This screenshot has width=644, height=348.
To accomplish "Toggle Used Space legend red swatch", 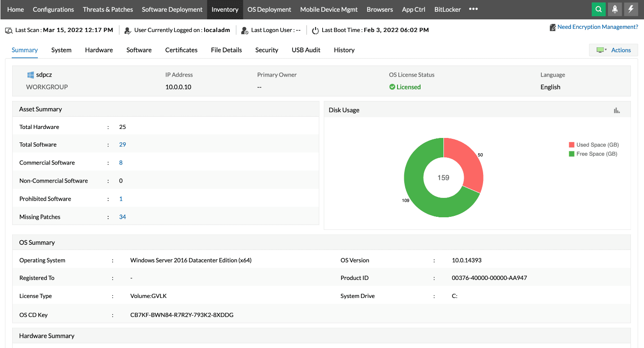I will coord(572,145).
